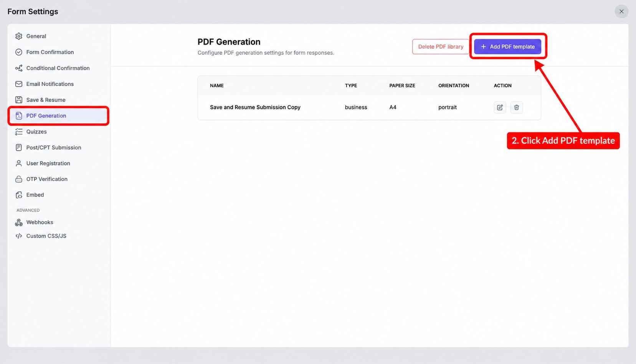Click the PDF Generation file icon
Viewport: 636px width, 364px height.
pyautogui.click(x=19, y=116)
